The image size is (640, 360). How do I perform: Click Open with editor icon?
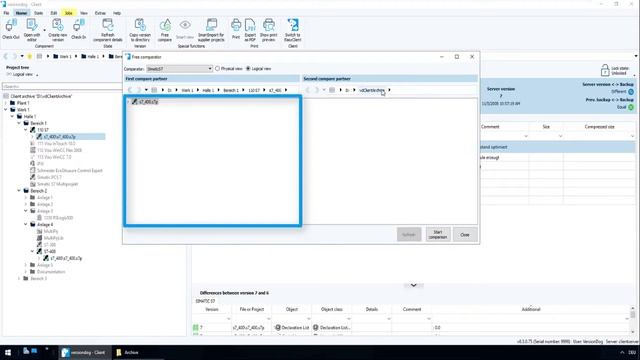[31, 25]
